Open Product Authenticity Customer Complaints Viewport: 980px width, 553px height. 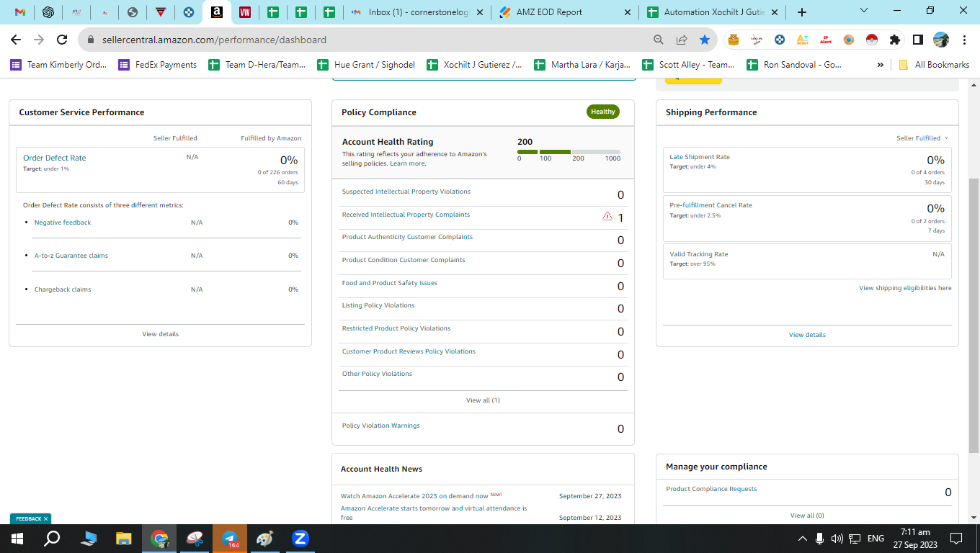407,237
